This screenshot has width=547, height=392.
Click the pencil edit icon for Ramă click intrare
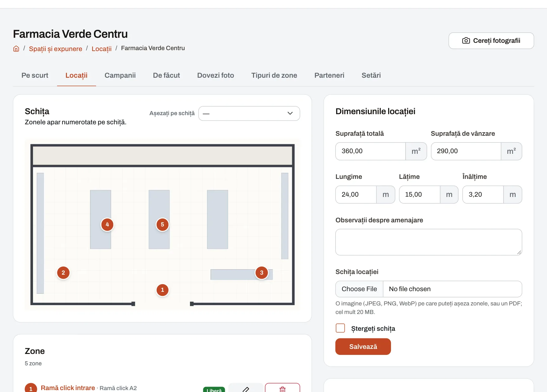point(246,389)
